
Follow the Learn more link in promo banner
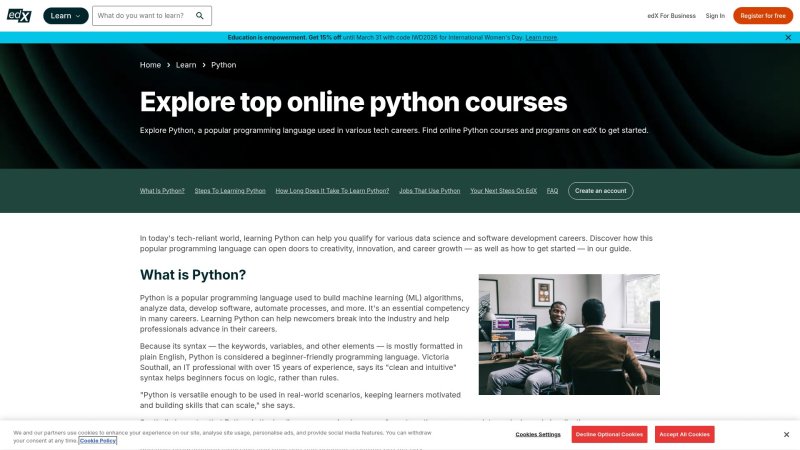pyautogui.click(x=541, y=38)
